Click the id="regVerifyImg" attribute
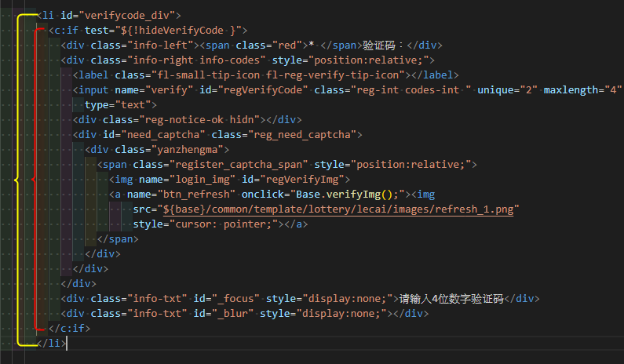624x364 pixels. [293, 180]
